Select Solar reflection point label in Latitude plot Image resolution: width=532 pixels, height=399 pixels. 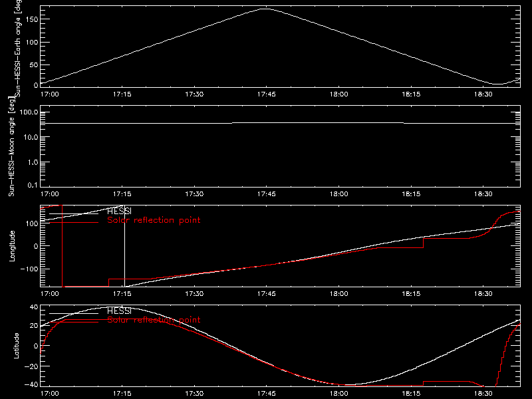pos(154,320)
